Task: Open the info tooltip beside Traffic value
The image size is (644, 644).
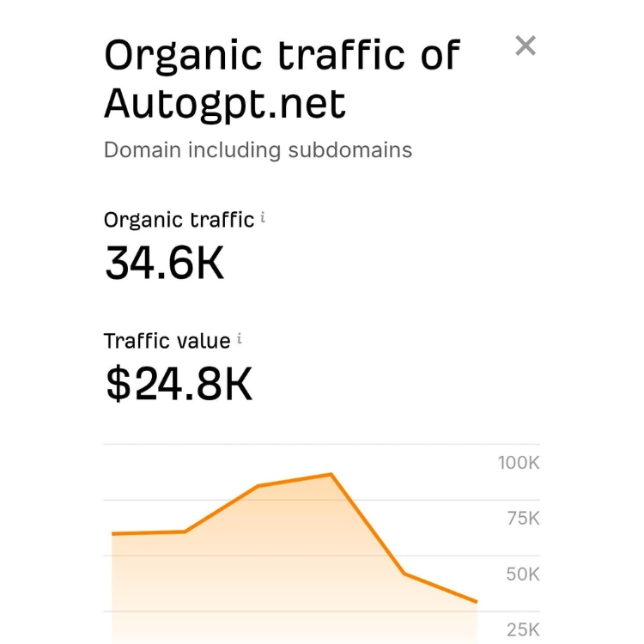Action: 239,339
